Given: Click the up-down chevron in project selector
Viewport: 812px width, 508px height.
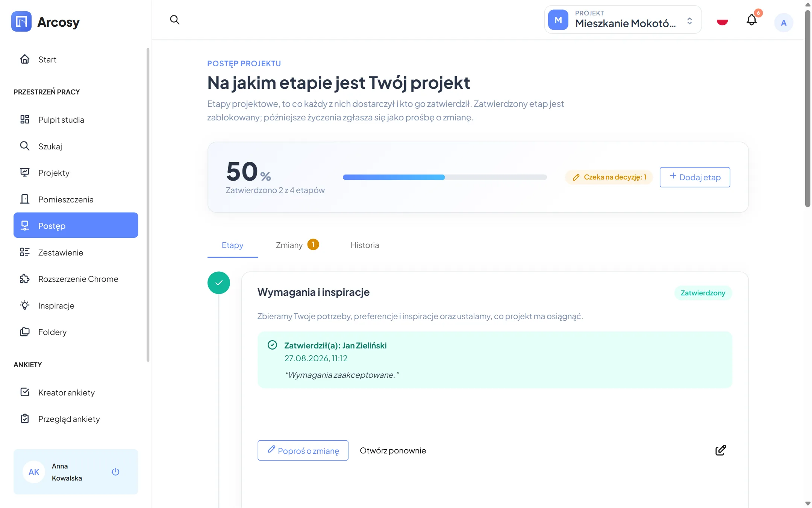Looking at the screenshot, I should 689,21.
